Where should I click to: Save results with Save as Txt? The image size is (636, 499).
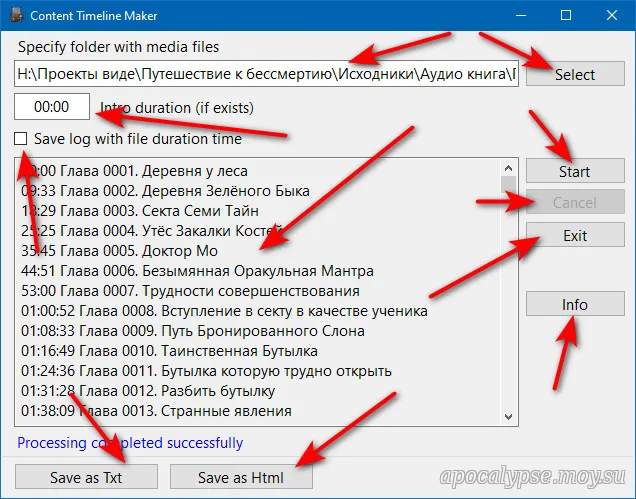pos(89,477)
